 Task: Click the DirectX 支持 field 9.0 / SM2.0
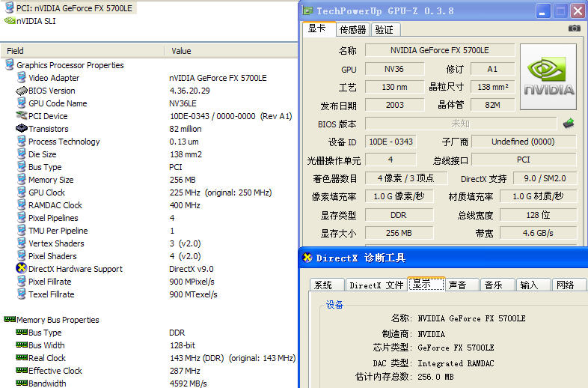545,178
